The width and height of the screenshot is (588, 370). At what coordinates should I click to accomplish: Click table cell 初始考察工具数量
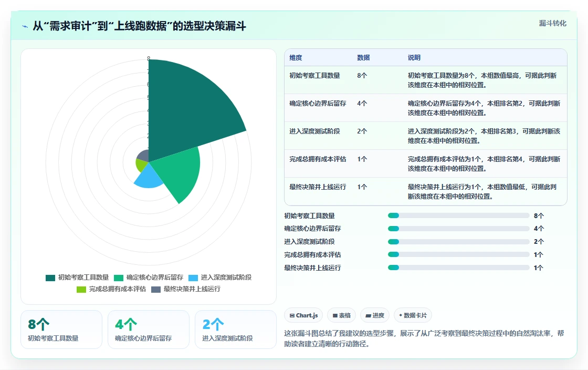[314, 76]
